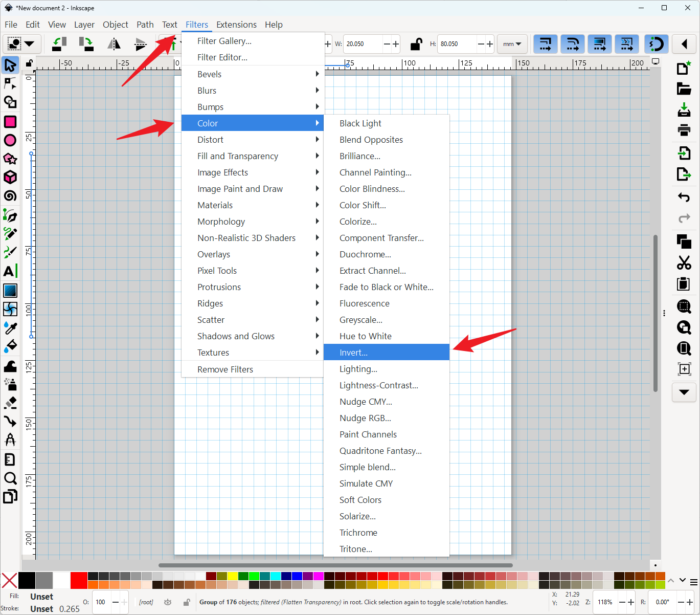This screenshot has height=615, width=700.
Task: Toggle current layer lock in status bar
Action: pyautogui.click(x=187, y=602)
